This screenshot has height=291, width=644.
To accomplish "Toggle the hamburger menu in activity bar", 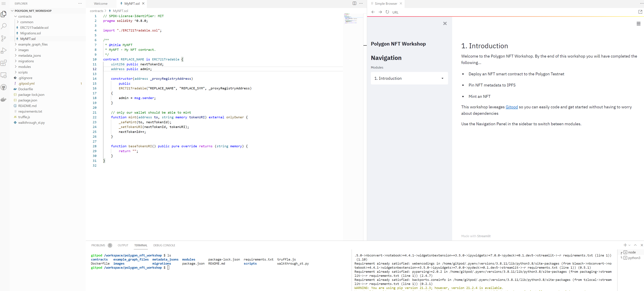I will [x=4, y=4].
